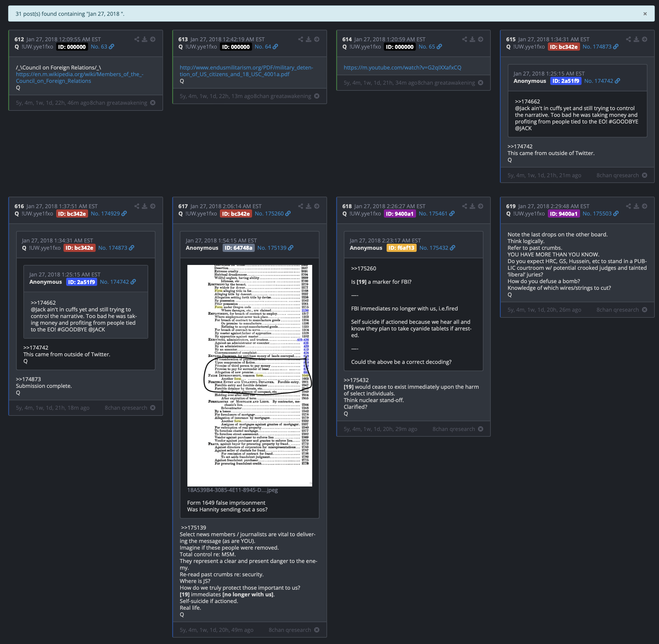Click the >>175139 reply reference
The height and width of the screenshot is (644, 659).
coord(193,527)
